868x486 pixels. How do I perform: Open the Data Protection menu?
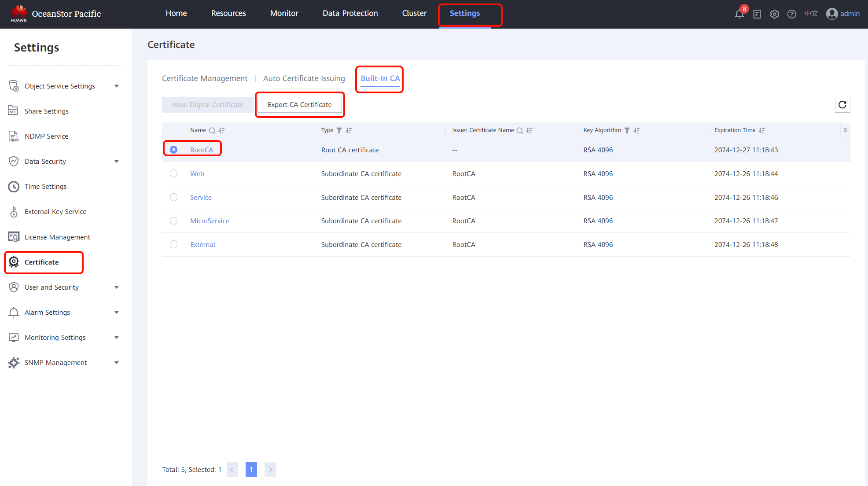coord(350,13)
